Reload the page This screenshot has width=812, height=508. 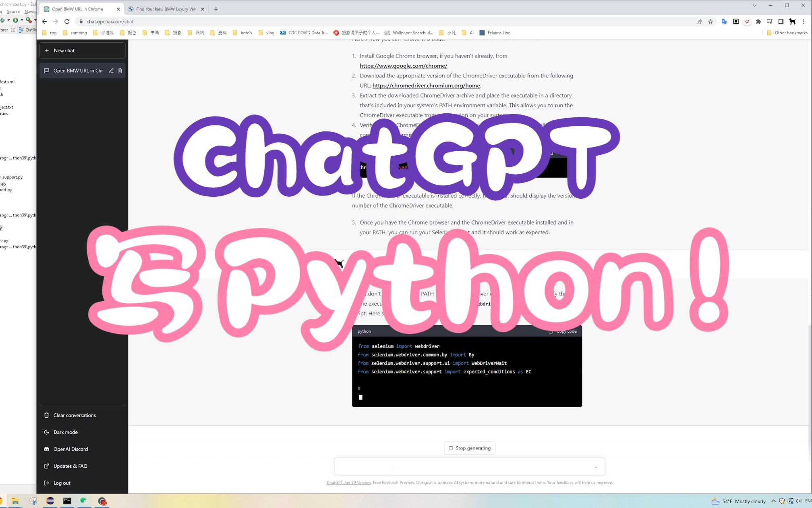(67, 21)
